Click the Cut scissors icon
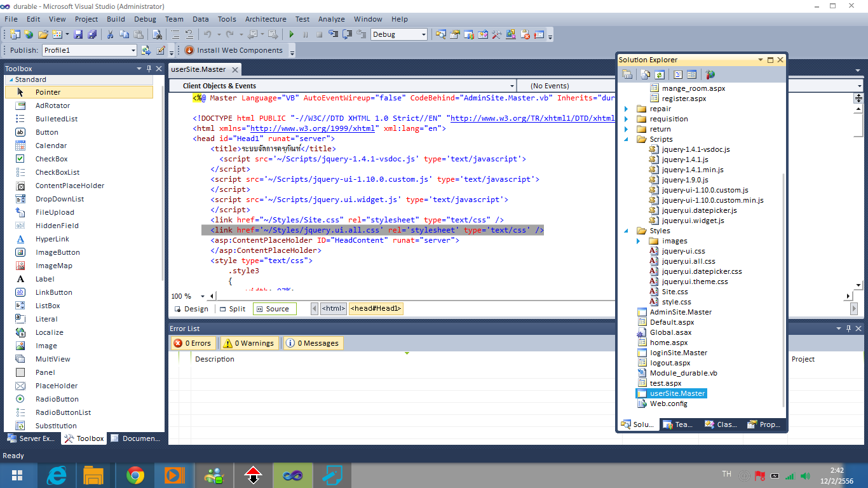Image resolution: width=868 pixels, height=488 pixels. click(110, 34)
